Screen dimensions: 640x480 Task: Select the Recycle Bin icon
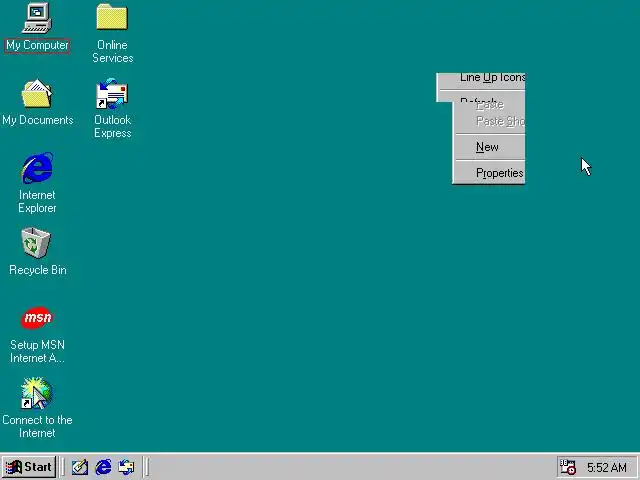(x=36, y=243)
